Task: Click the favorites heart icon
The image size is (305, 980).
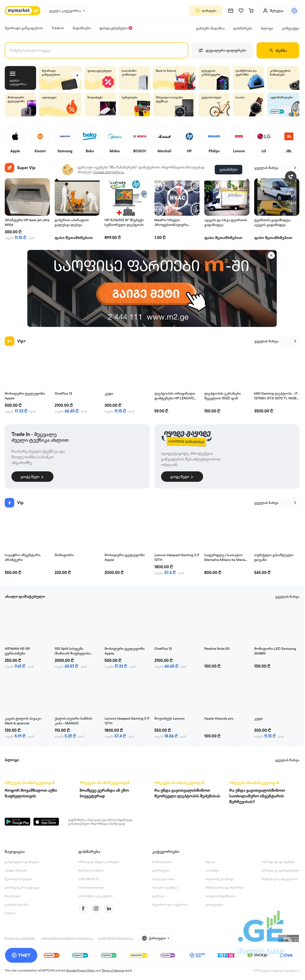Action: 241,11
